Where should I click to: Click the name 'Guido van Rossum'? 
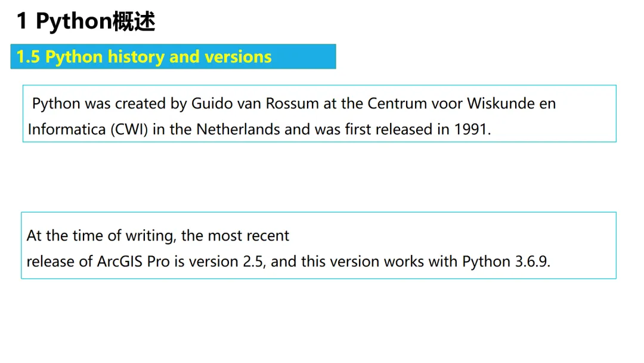click(x=255, y=103)
